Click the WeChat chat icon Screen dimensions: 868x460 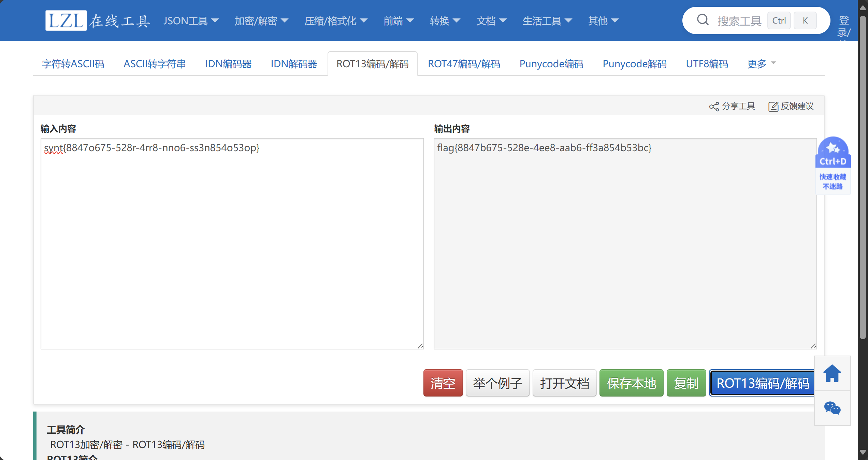coord(832,408)
